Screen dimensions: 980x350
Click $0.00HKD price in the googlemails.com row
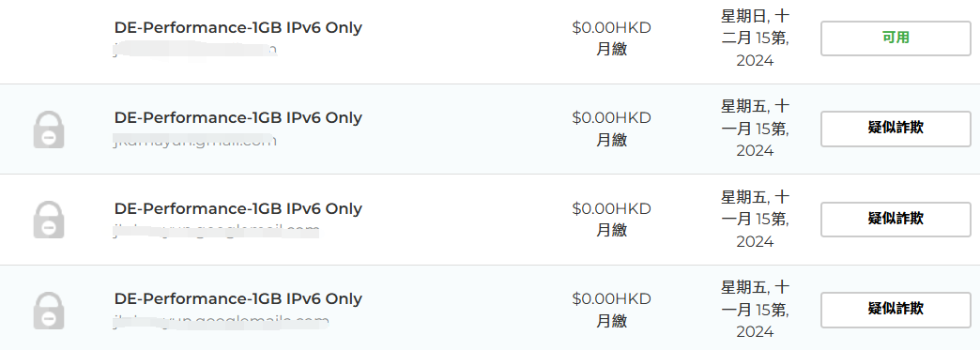(611, 298)
